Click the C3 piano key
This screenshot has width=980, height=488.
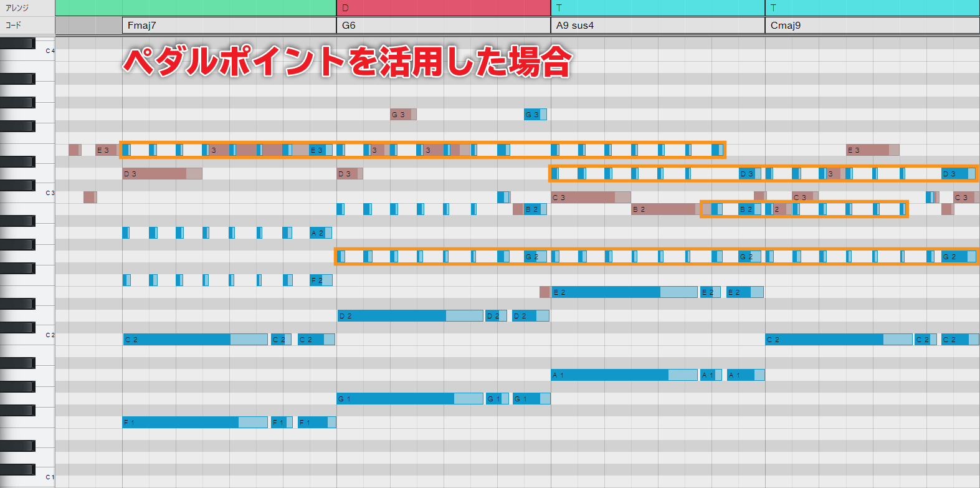(x=44, y=193)
